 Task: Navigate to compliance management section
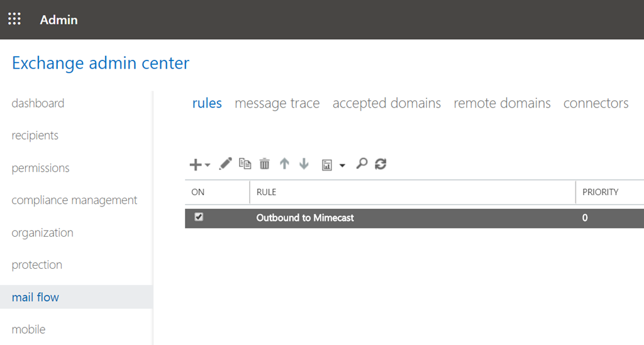(x=74, y=200)
